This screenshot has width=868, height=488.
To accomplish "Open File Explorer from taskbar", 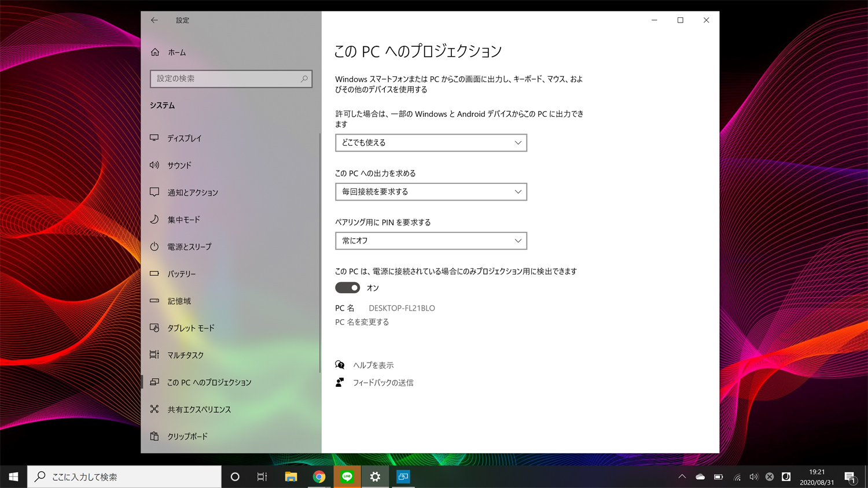I will pyautogui.click(x=291, y=476).
